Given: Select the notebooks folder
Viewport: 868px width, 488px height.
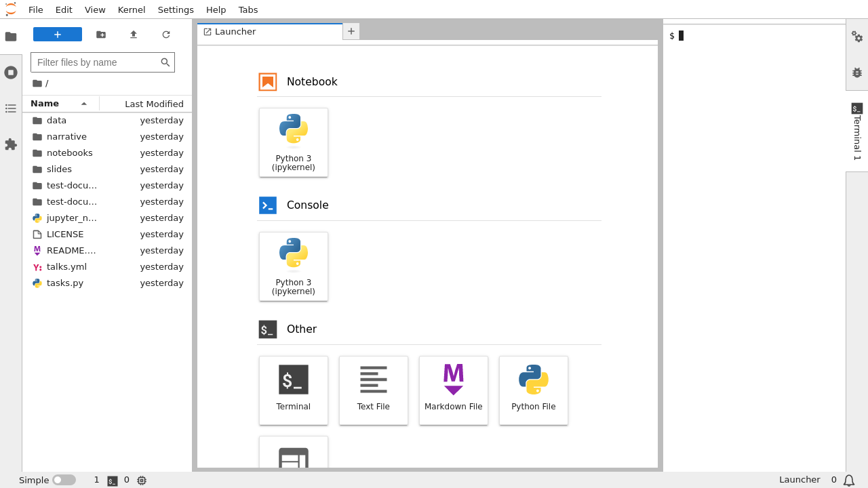Looking at the screenshot, I should (x=107, y=153).
